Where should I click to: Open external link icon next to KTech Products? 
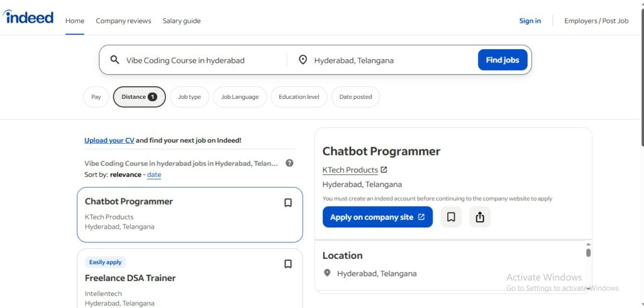[x=384, y=169]
